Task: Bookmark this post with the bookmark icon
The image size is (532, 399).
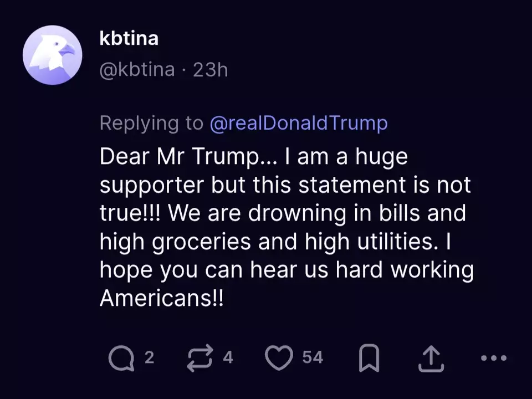Action: click(369, 358)
